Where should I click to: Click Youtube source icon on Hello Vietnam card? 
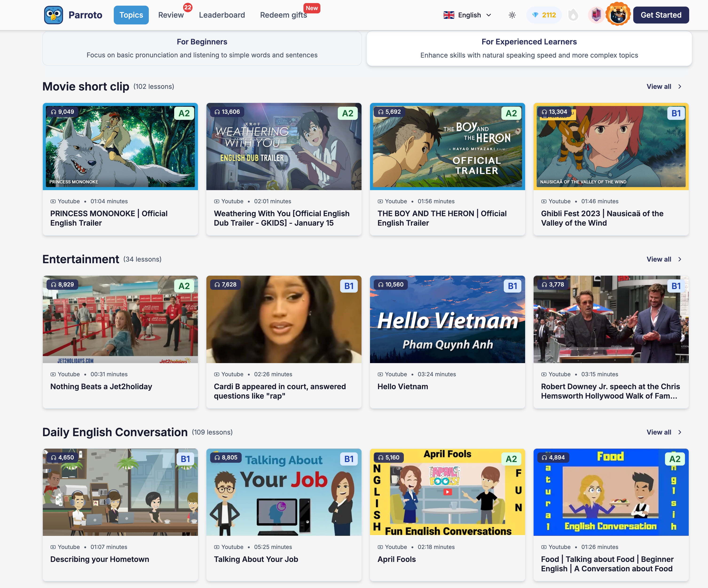[380, 375]
